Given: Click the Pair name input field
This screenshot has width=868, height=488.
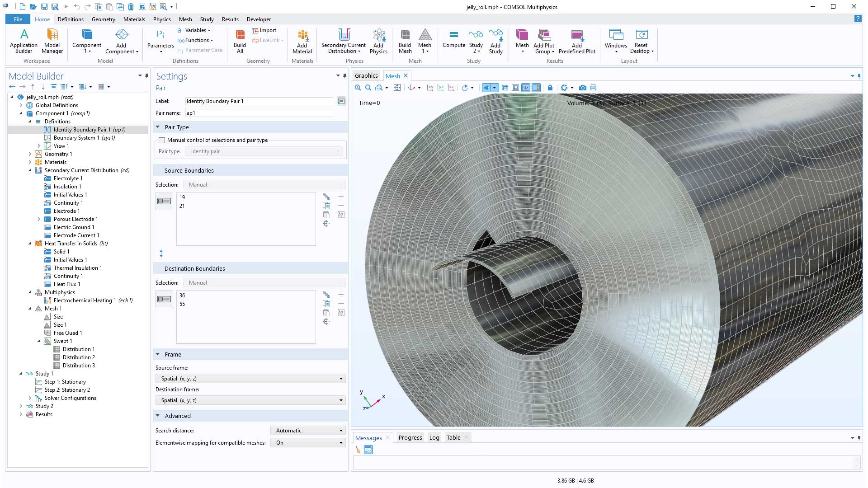Looking at the screenshot, I should [259, 113].
